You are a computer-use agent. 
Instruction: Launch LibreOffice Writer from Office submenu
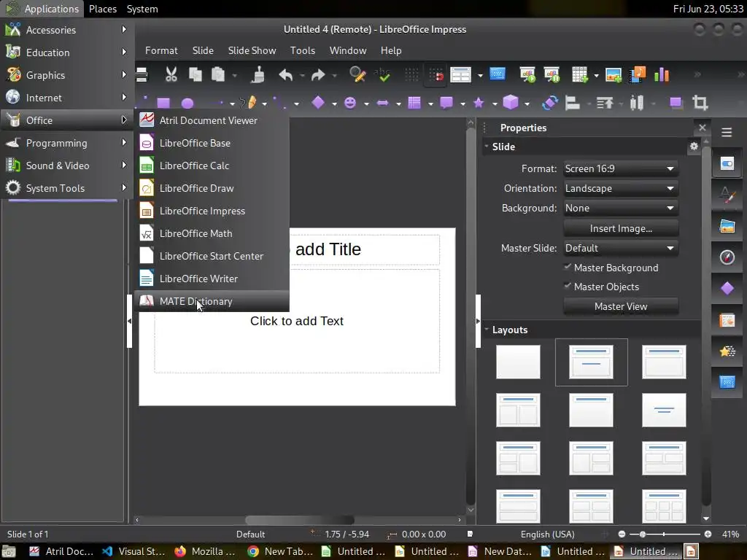click(x=212, y=279)
